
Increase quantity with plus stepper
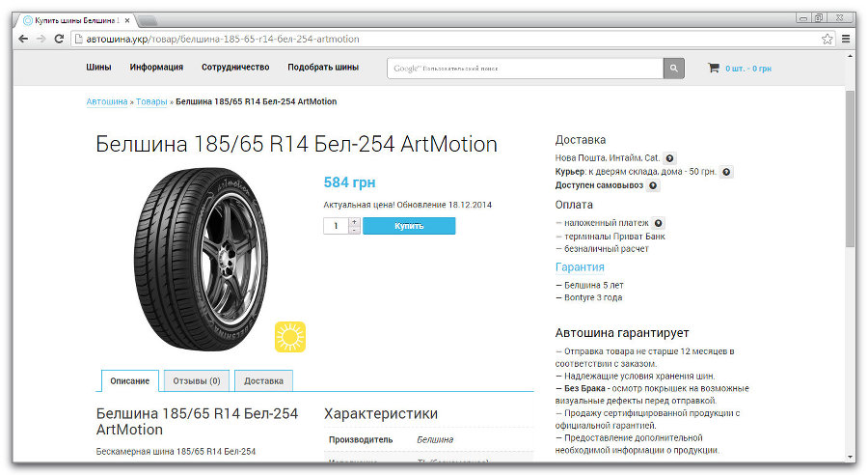tap(354, 221)
